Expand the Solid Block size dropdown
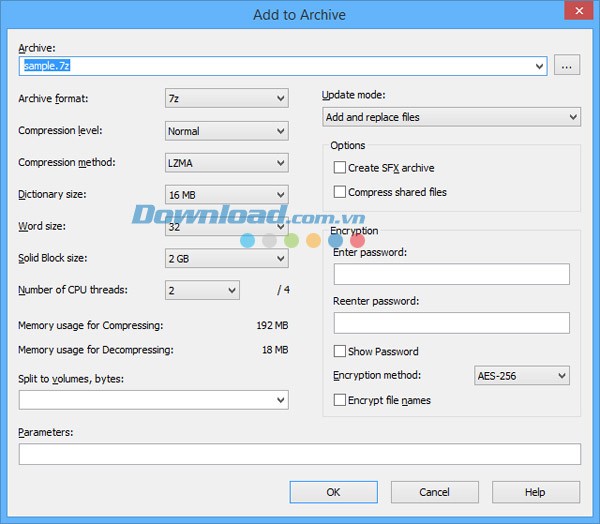600x524 pixels. (226, 259)
